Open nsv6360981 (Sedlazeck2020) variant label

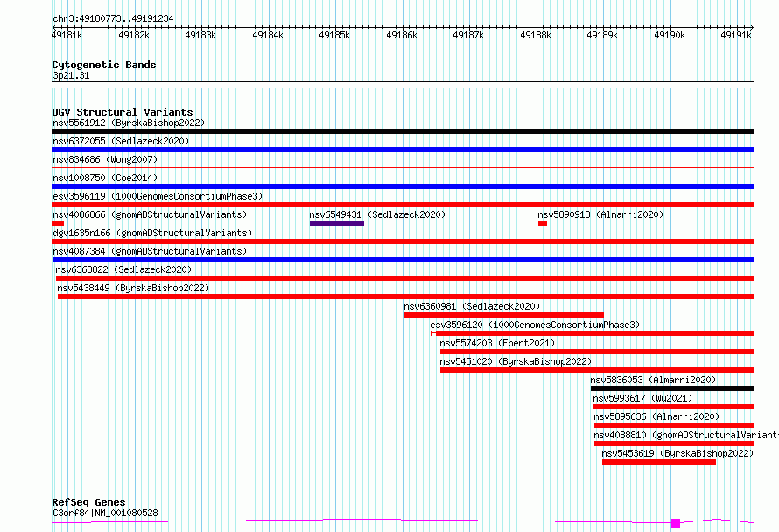click(472, 306)
